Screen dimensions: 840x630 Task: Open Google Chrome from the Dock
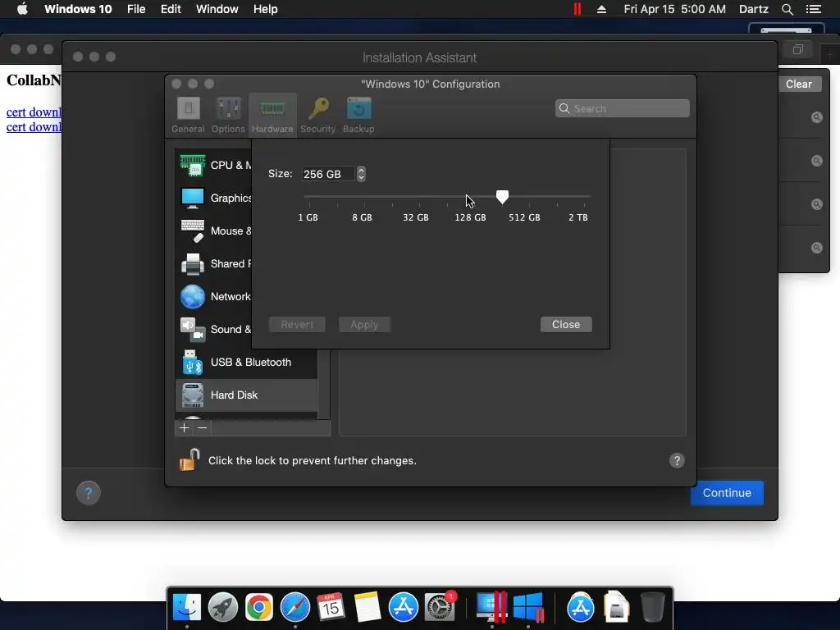point(258,608)
